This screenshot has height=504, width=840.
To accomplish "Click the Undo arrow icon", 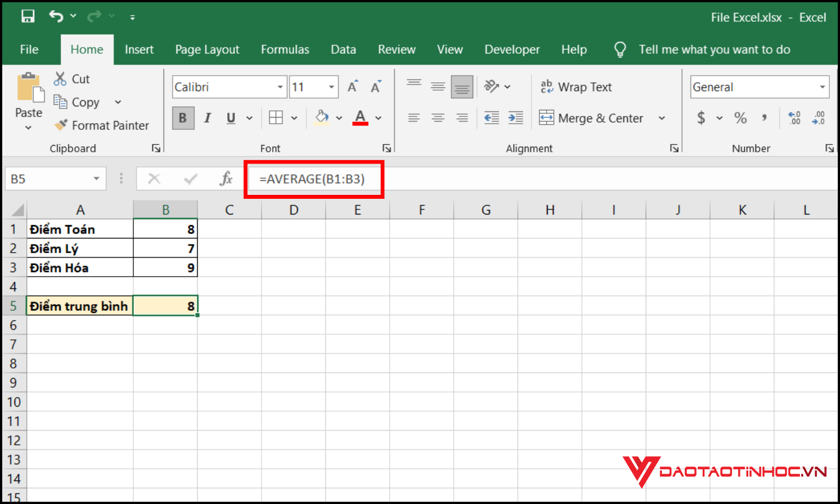I will pos(56,16).
